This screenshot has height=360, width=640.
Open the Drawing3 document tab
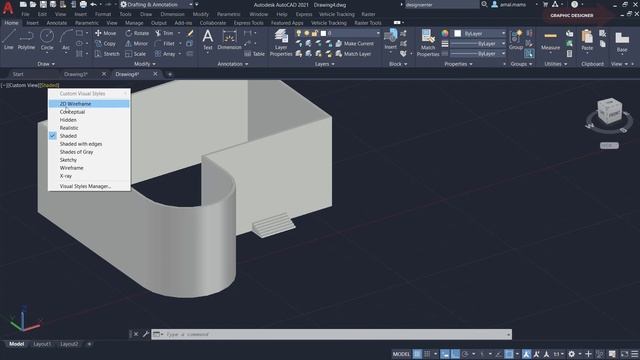coord(76,74)
